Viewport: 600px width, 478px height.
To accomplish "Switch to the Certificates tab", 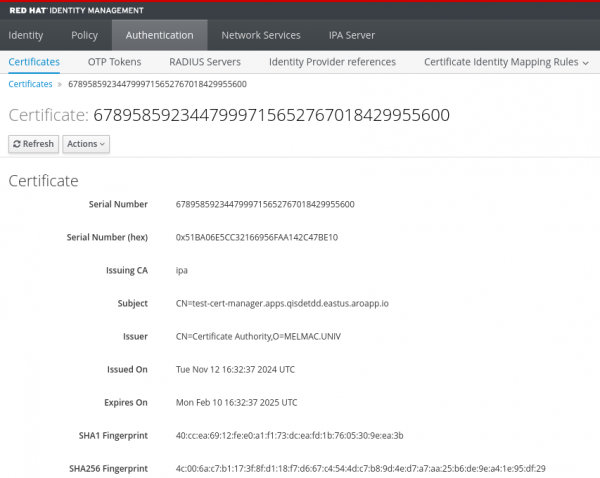I will coord(34,62).
